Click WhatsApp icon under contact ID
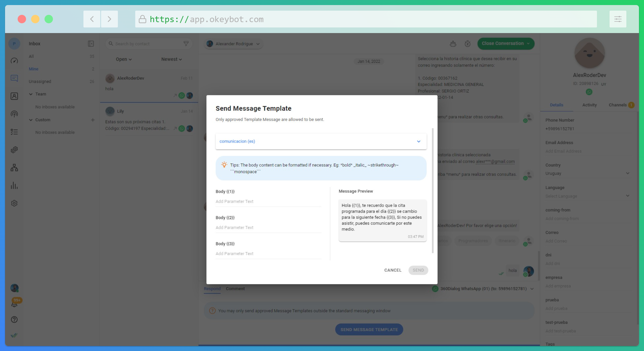 point(589,92)
